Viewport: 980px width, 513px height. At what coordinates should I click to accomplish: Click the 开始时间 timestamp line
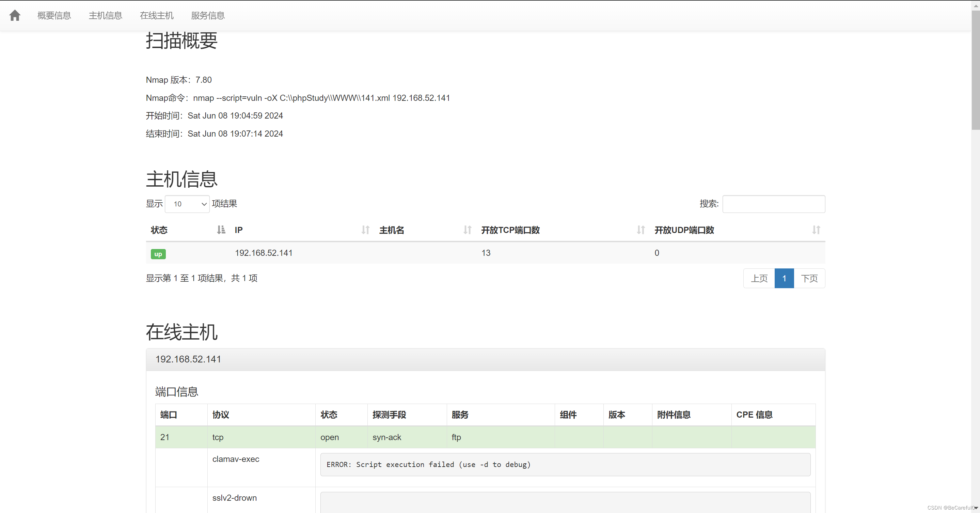coord(215,116)
